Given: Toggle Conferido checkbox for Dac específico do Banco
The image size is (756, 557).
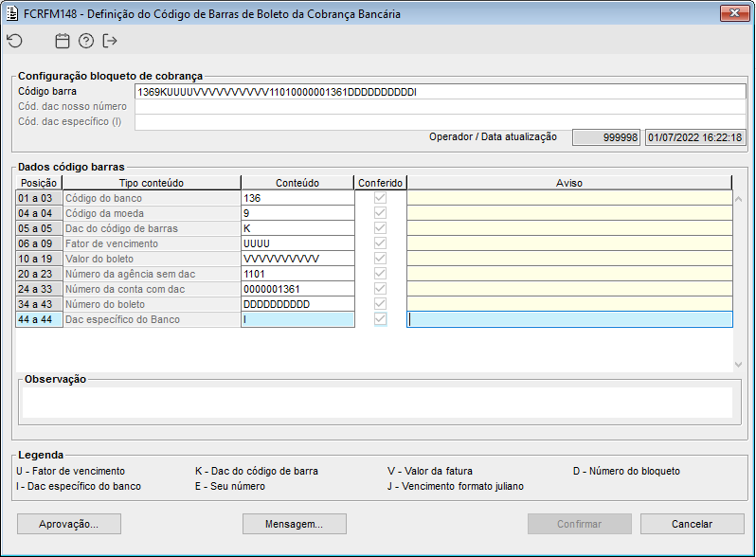Looking at the screenshot, I should pyautogui.click(x=380, y=319).
